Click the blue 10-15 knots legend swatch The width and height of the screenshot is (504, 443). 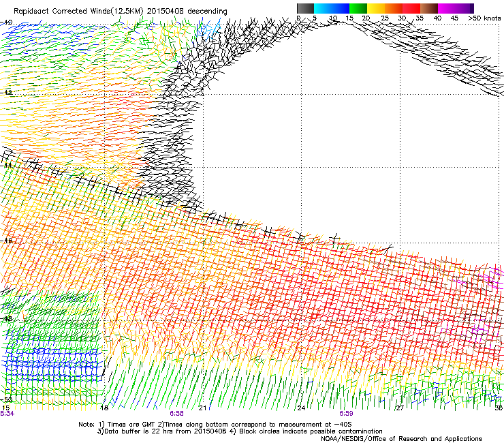[341, 8]
